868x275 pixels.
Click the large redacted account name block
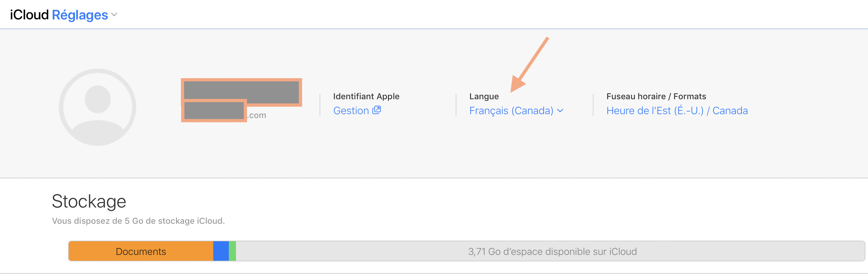241,91
